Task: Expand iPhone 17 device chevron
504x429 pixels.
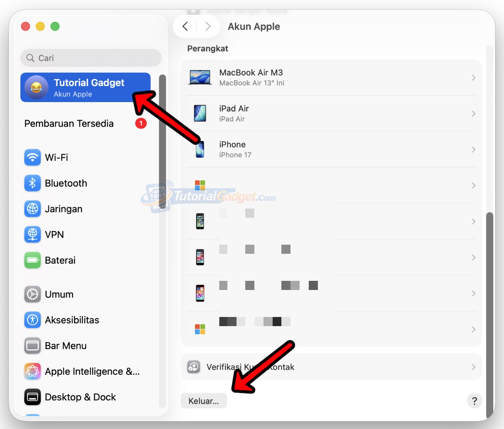Action: pos(473,150)
